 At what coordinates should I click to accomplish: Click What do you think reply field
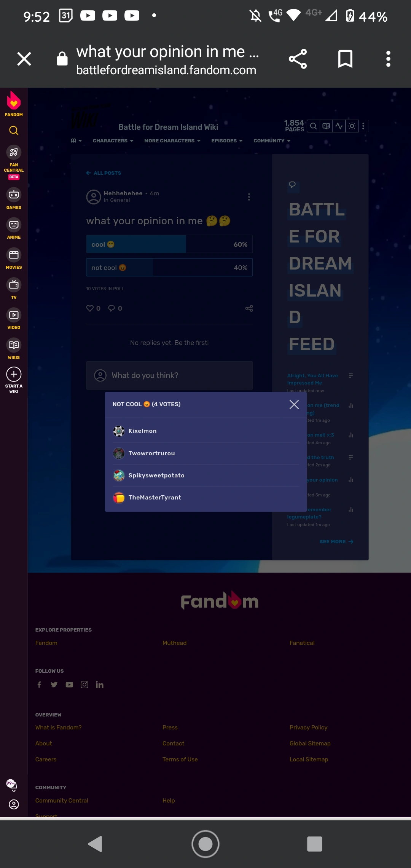click(169, 375)
